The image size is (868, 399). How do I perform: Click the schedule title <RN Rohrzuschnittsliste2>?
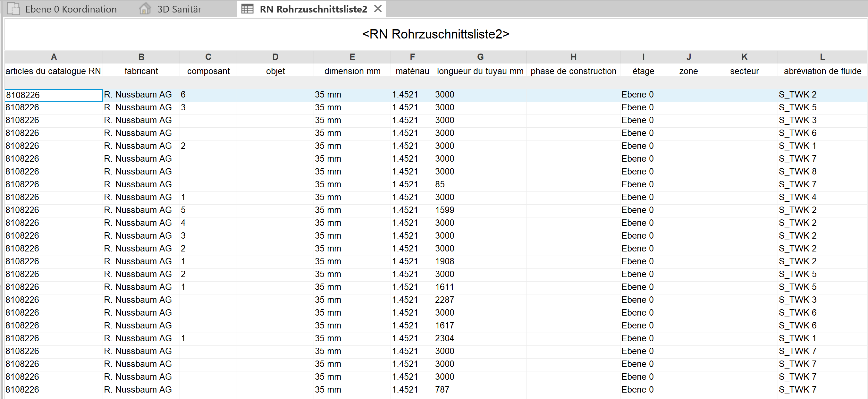coord(435,34)
